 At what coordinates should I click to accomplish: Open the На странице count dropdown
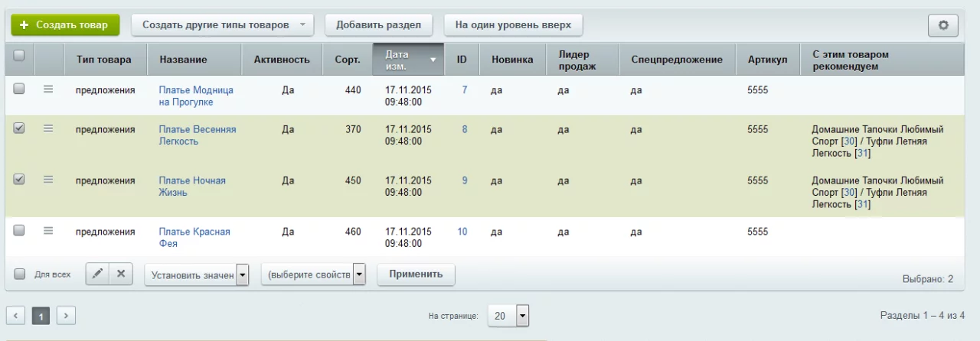pos(509,315)
